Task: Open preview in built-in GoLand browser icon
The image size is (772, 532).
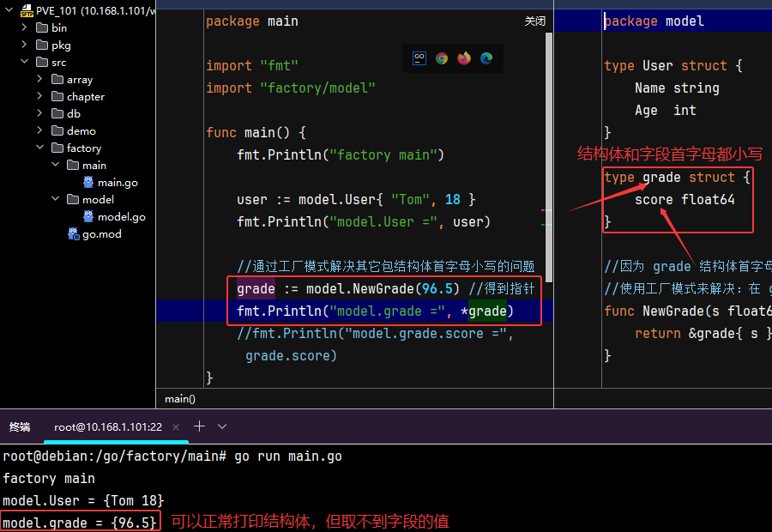Action: point(419,58)
